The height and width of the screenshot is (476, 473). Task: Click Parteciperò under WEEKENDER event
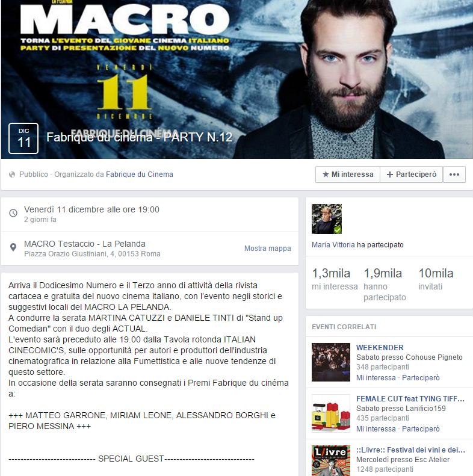click(x=421, y=378)
